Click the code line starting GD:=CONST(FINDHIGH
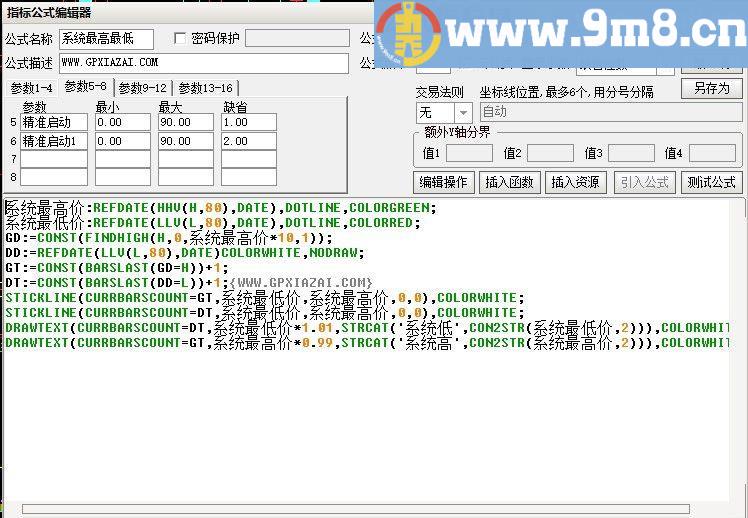This screenshot has width=748, height=518. 169,238
